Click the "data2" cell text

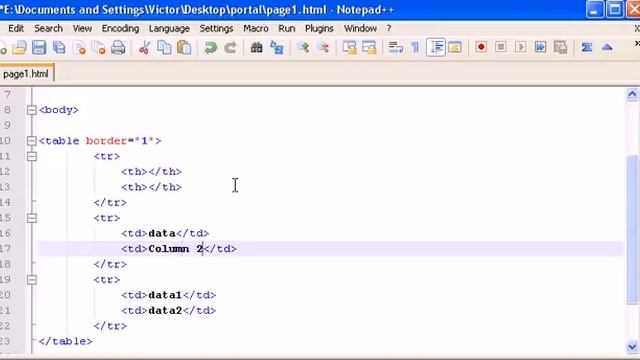pos(165,311)
